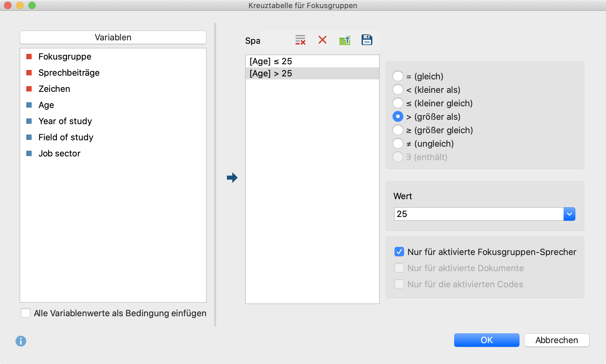Confirm with the OK button
Image resolution: width=606 pixels, height=364 pixels.
[487, 340]
